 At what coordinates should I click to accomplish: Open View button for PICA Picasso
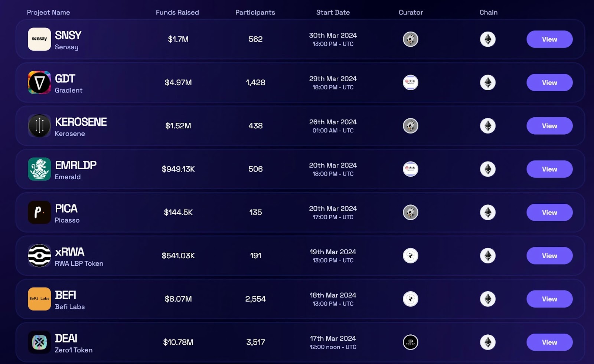point(549,212)
